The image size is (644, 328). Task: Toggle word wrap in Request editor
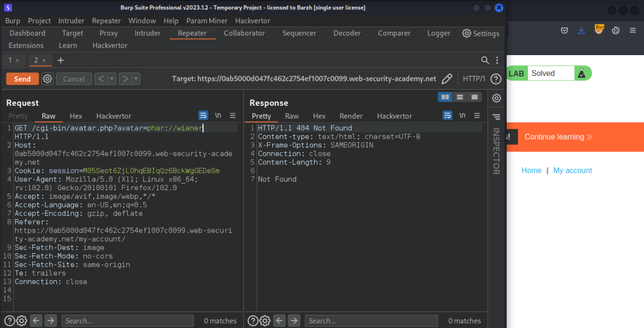tap(203, 115)
